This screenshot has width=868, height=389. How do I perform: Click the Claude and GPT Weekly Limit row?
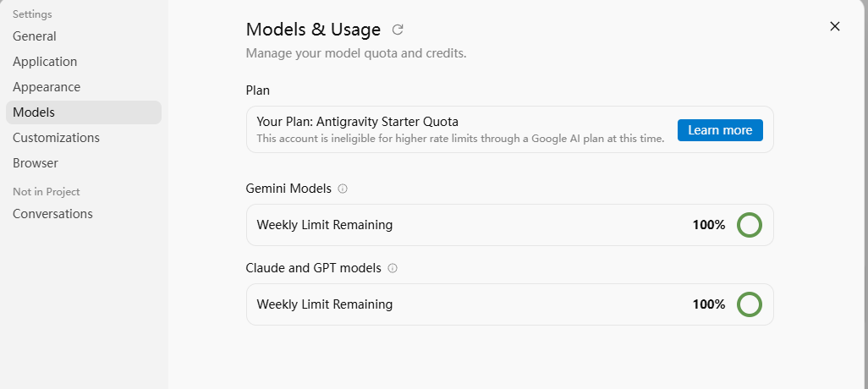click(x=510, y=304)
